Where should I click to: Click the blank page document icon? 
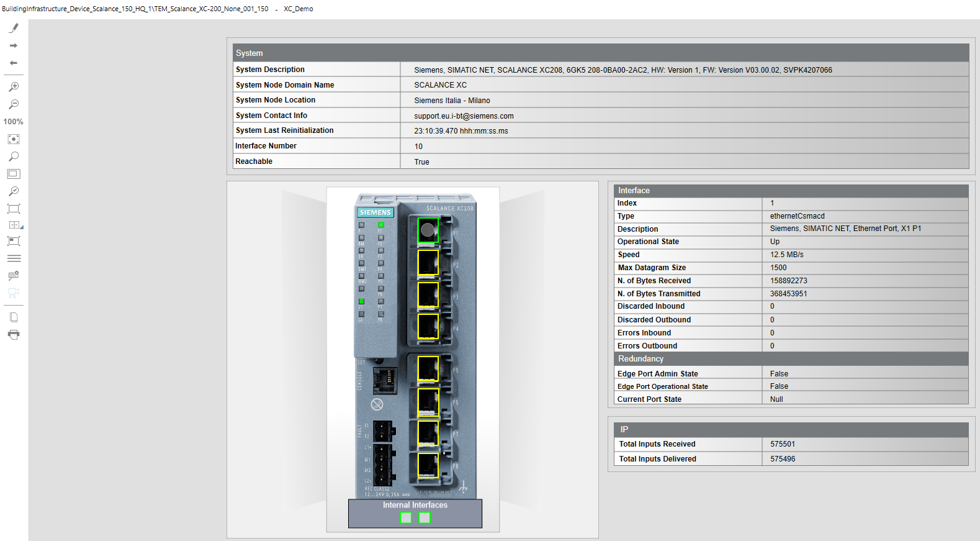[x=14, y=317]
